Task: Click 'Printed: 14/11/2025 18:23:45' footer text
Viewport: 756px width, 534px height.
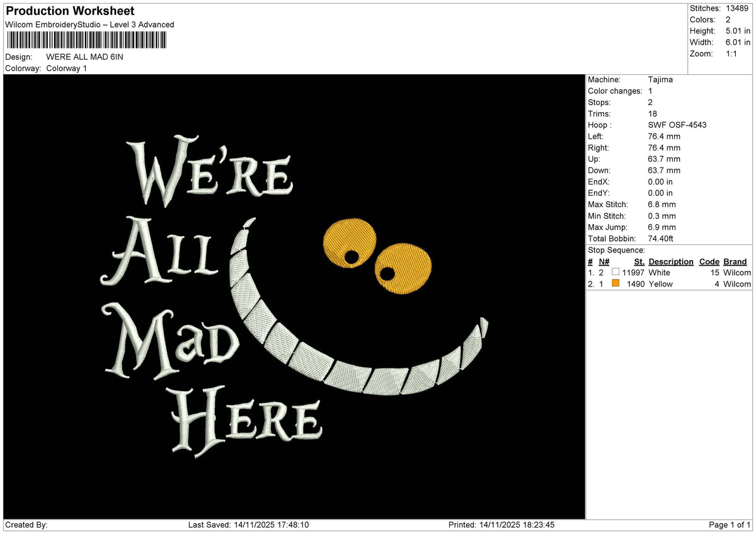Action: [x=501, y=525]
